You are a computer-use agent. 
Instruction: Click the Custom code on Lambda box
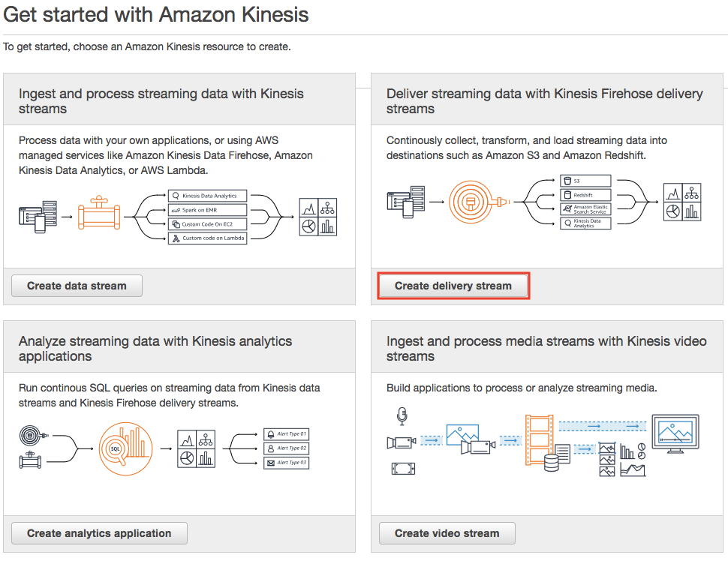coord(209,238)
